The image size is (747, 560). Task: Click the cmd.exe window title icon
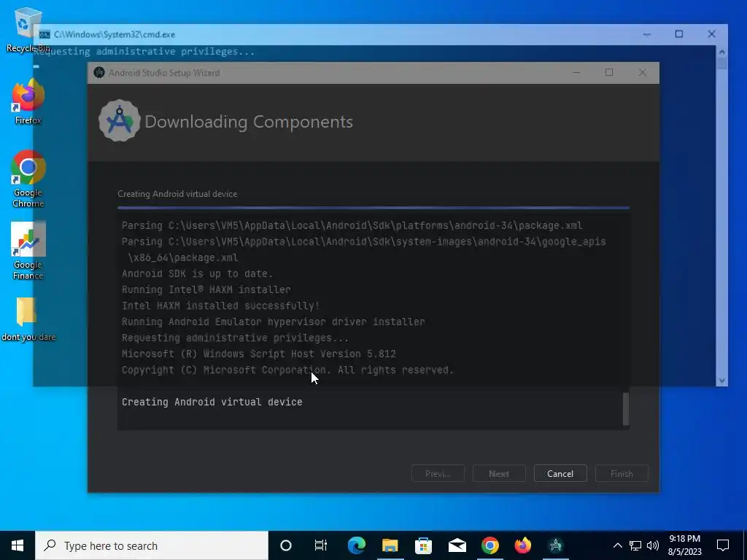(x=44, y=34)
